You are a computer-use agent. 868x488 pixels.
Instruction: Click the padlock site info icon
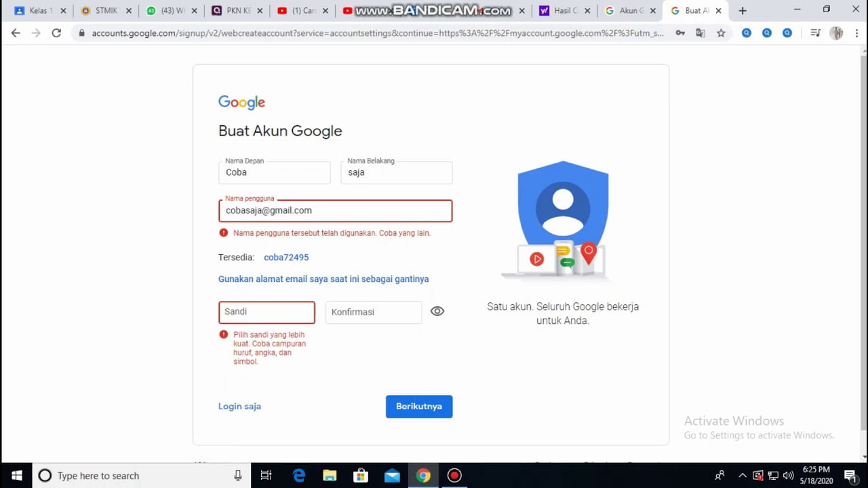point(81,33)
